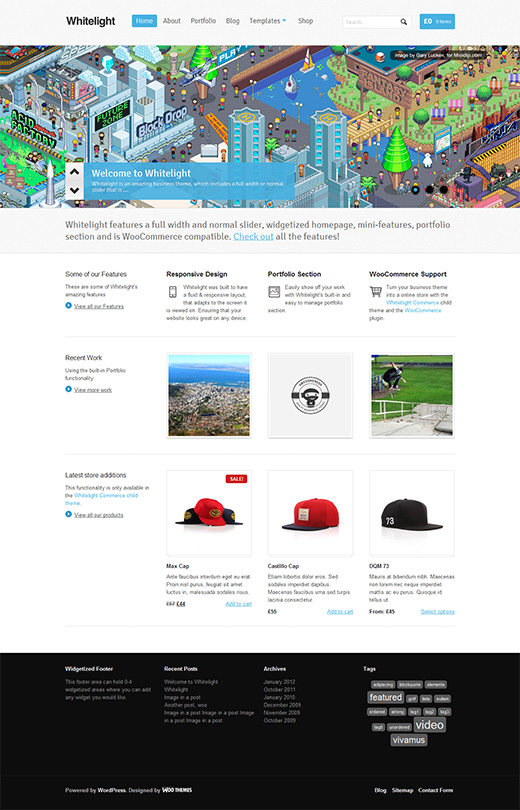Open the ninja logo portfolio thumbnail
Image resolution: width=520 pixels, height=810 pixels.
click(310, 395)
